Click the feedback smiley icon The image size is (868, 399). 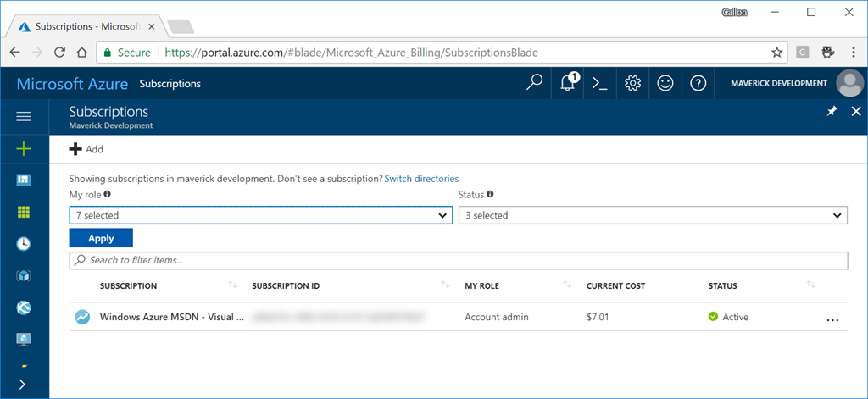[665, 83]
